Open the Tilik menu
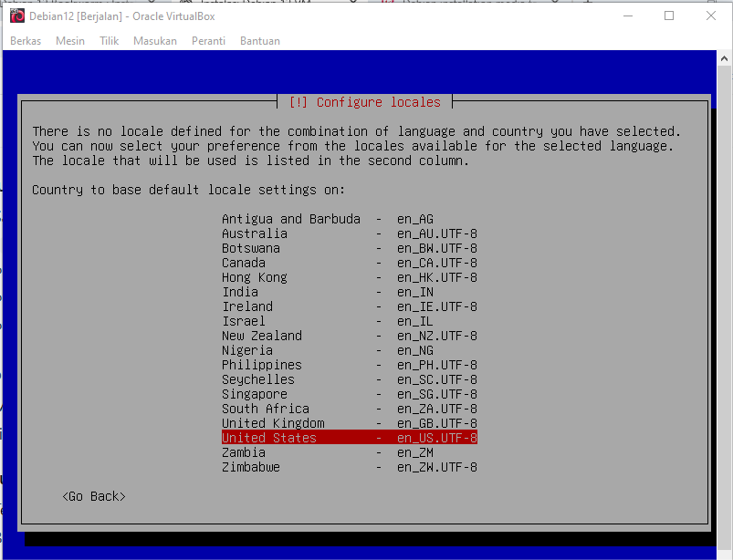Viewport: 733px width, 560px height. [x=110, y=41]
